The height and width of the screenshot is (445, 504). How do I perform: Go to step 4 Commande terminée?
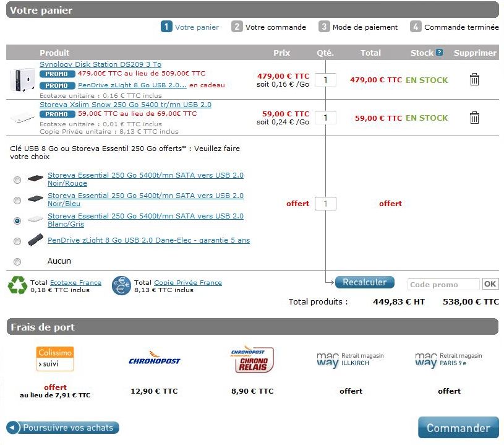click(454, 27)
